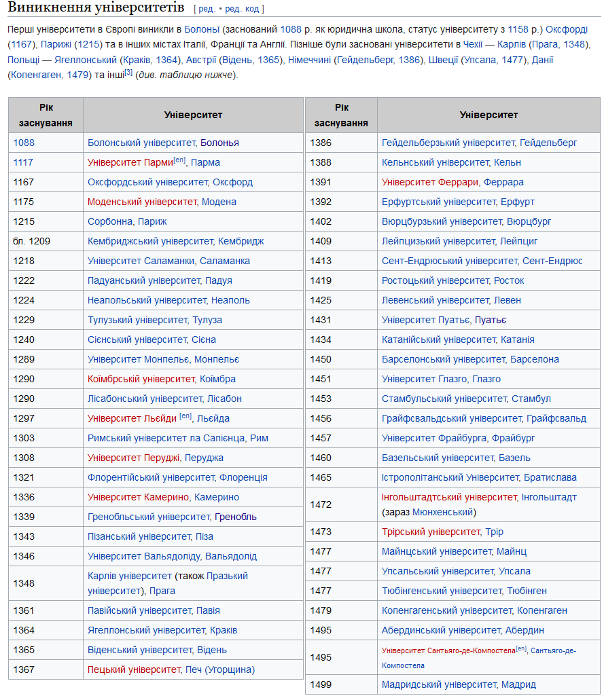Open red link Трірський університет
This screenshot has height=700, width=604.
tap(431, 531)
